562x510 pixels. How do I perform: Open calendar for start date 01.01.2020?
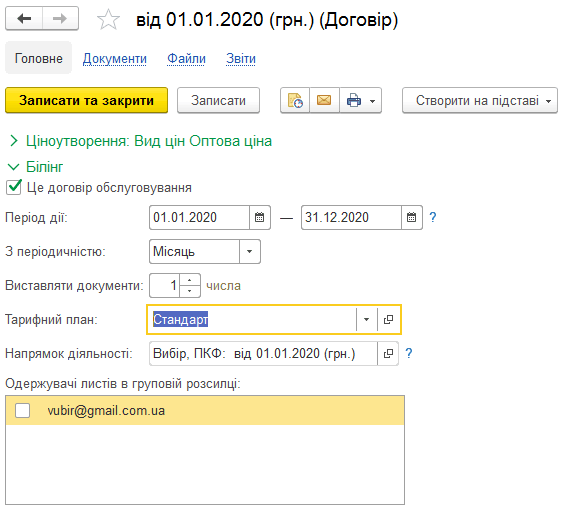(259, 217)
